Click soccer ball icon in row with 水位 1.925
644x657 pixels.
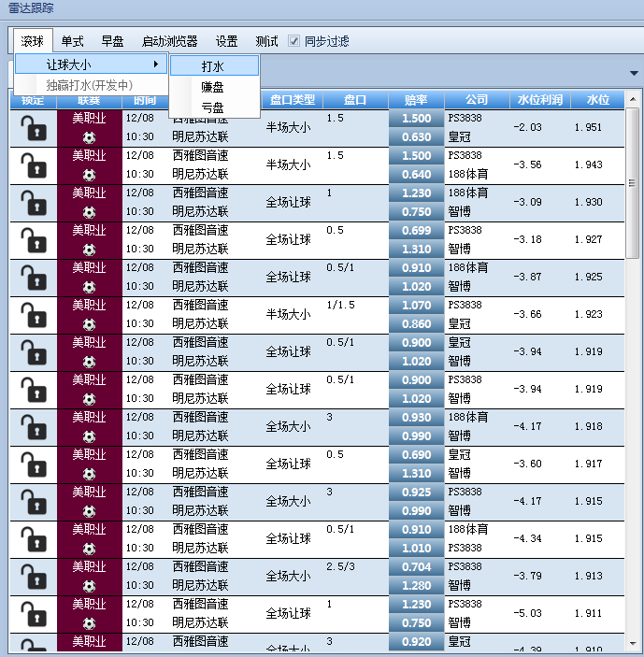pyautogui.click(x=89, y=287)
